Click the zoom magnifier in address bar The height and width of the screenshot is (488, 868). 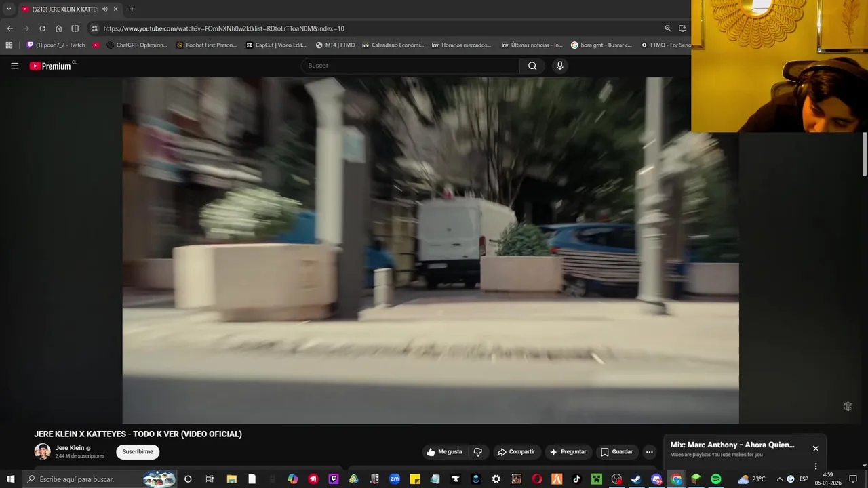pos(668,28)
